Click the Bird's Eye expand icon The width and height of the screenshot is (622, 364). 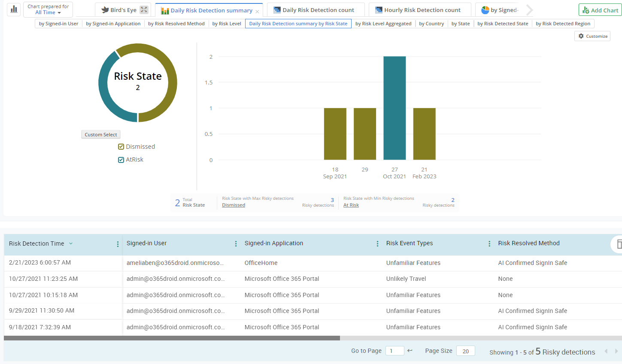coord(144,9)
